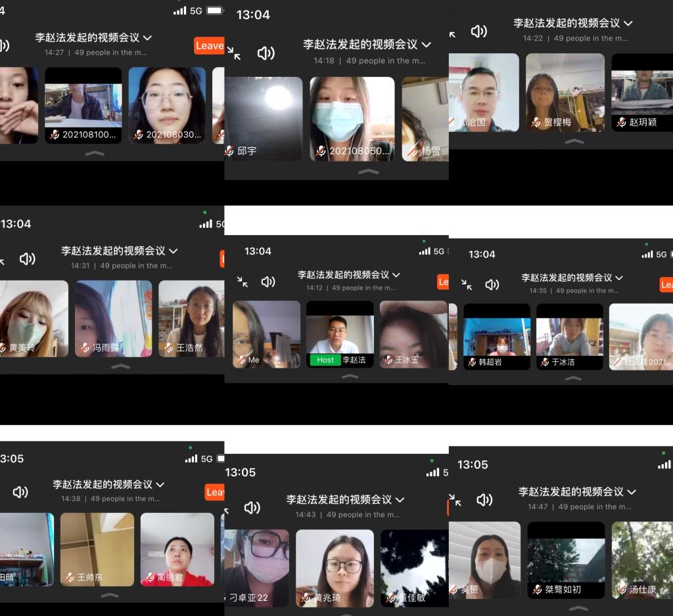673x616 pixels.
Task: Click the minimize arrows in the 14:12 meeting
Action: [243, 282]
